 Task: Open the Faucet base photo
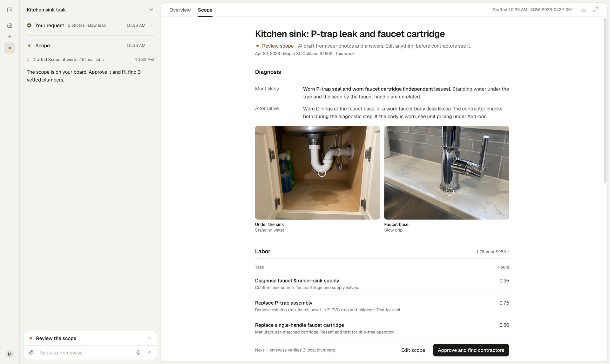click(446, 173)
